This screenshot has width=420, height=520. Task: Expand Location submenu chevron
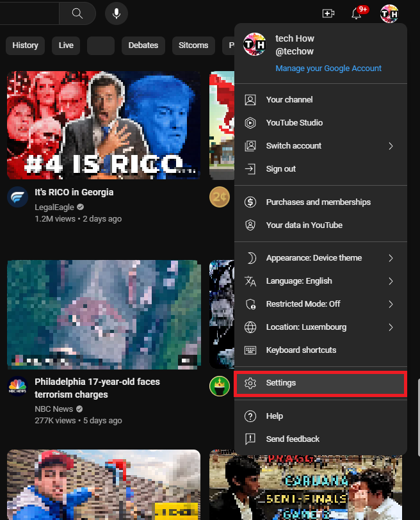tap(391, 327)
